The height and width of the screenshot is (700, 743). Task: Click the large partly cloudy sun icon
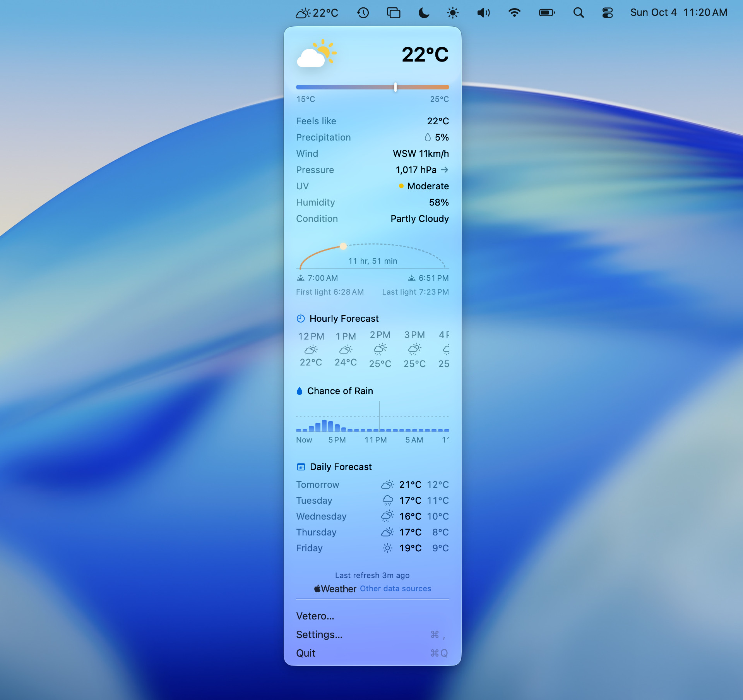(x=317, y=53)
